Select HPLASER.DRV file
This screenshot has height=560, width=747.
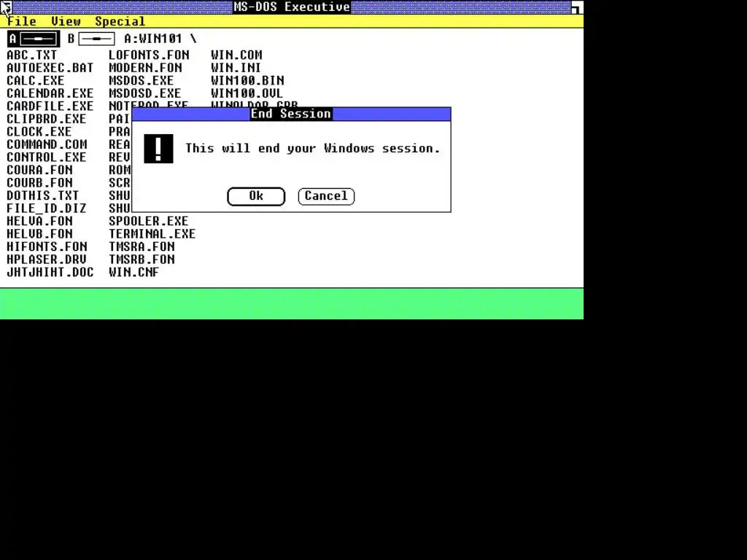tap(47, 260)
